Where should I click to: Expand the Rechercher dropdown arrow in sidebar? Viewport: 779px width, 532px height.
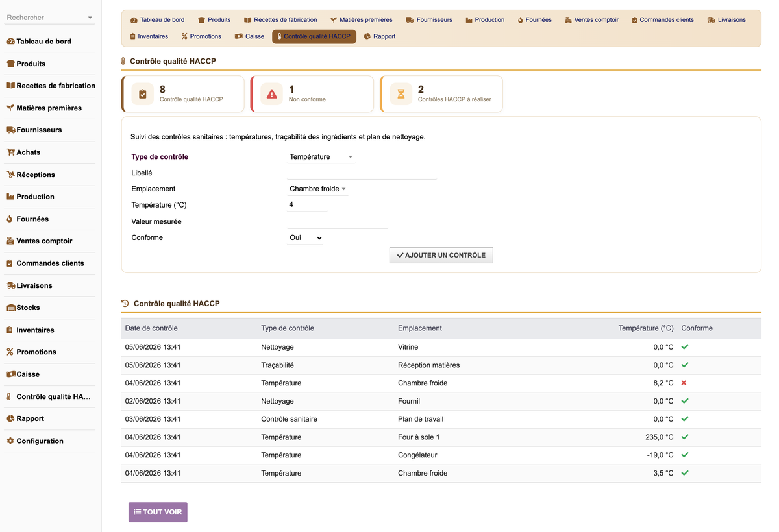(x=90, y=18)
